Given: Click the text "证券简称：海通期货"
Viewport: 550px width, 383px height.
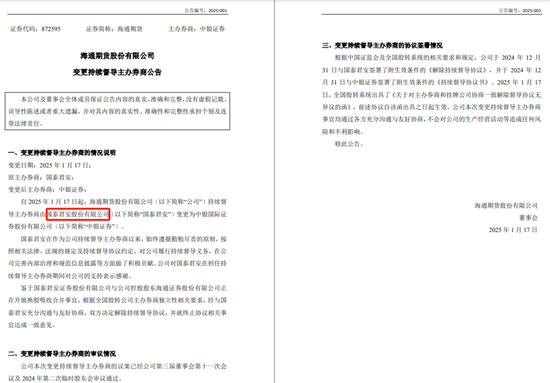Looking at the screenshot, I should pos(114,29).
